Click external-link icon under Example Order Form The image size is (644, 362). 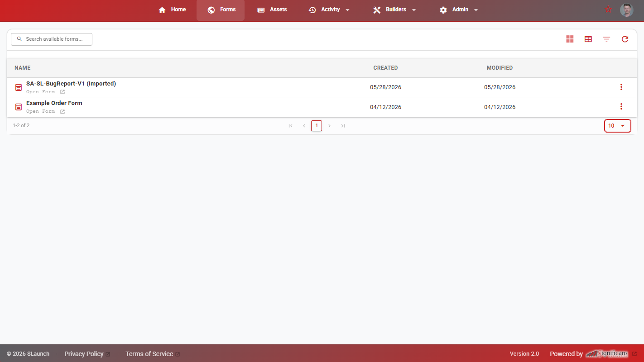coord(62,111)
